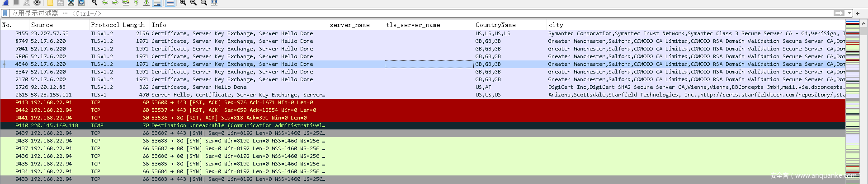This screenshot has height=184, width=868.
Task: Open display filter history dropdown arrow
Action: coord(849,14)
